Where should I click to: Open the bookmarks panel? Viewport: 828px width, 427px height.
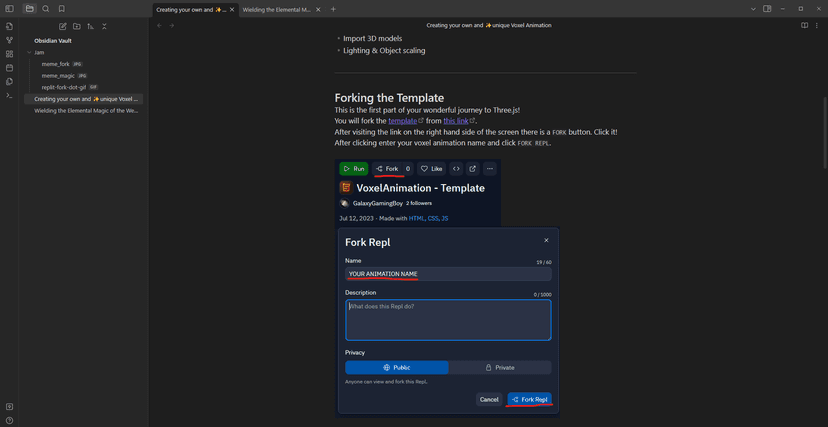coord(61,9)
